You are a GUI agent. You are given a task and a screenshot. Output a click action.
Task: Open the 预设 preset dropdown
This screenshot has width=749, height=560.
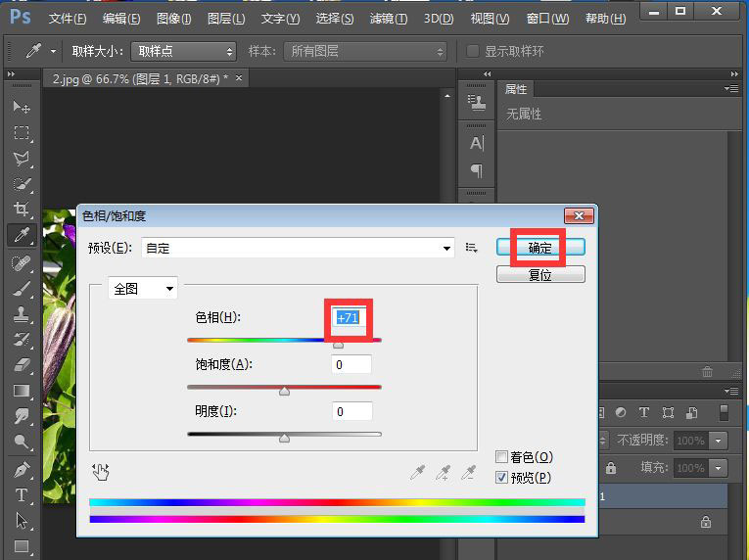click(x=298, y=248)
